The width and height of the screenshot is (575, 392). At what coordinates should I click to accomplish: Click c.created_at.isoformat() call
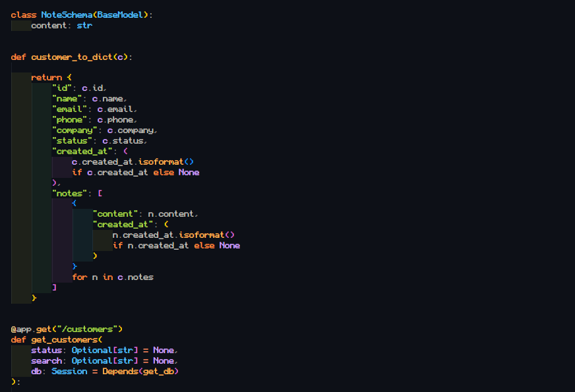point(133,162)
